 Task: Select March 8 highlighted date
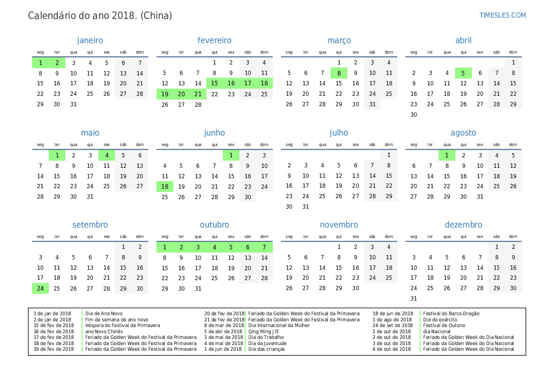click(x=339, y=73)
